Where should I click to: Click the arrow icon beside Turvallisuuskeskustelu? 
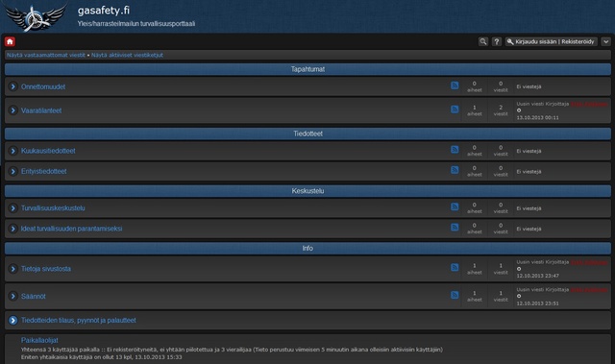(x=12, y=208)
